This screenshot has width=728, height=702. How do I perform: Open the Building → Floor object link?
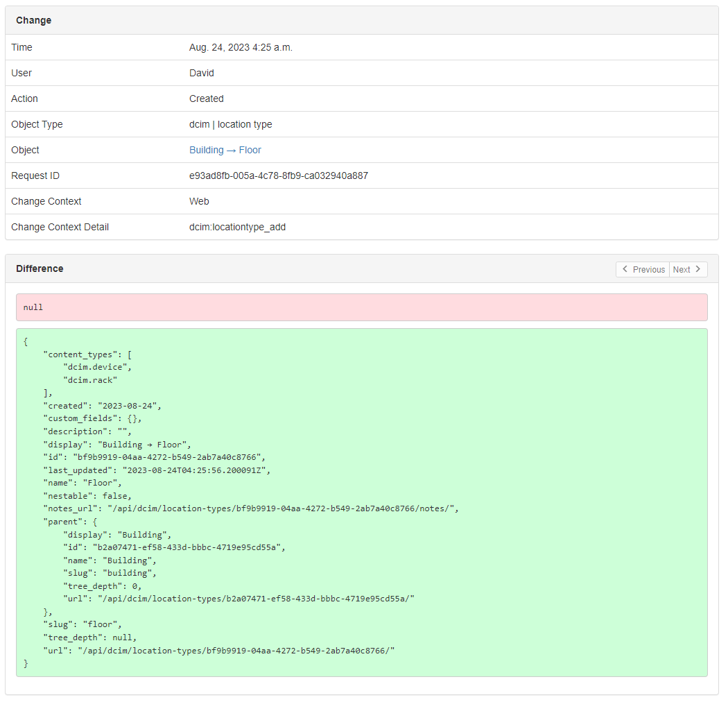point(225,150)
